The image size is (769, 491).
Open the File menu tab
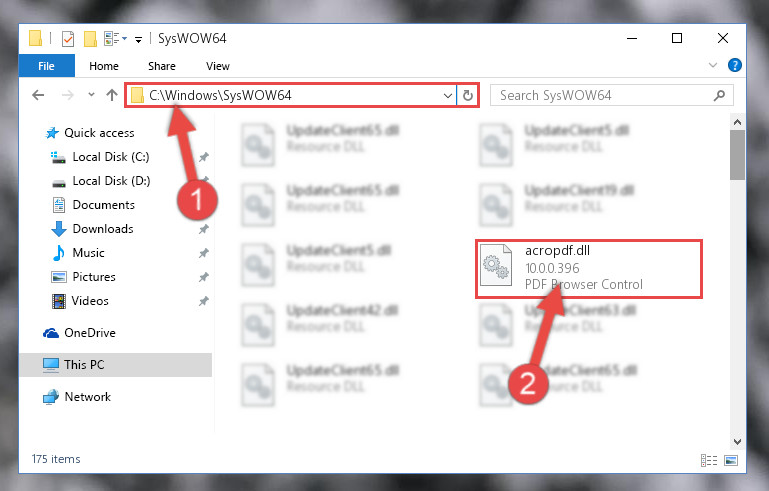(x=47, y=66)
